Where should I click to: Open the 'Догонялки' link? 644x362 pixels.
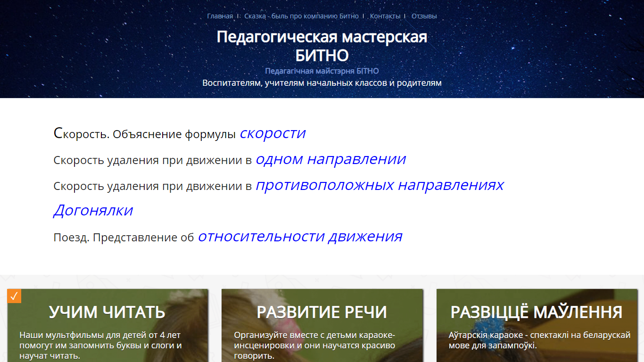93,210
